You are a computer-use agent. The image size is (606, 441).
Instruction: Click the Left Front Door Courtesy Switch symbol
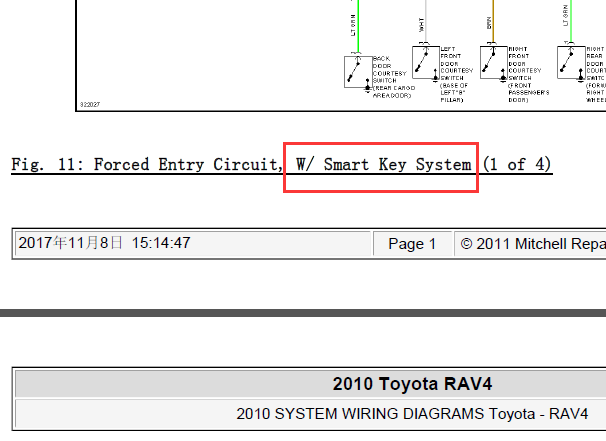point(426,63)
